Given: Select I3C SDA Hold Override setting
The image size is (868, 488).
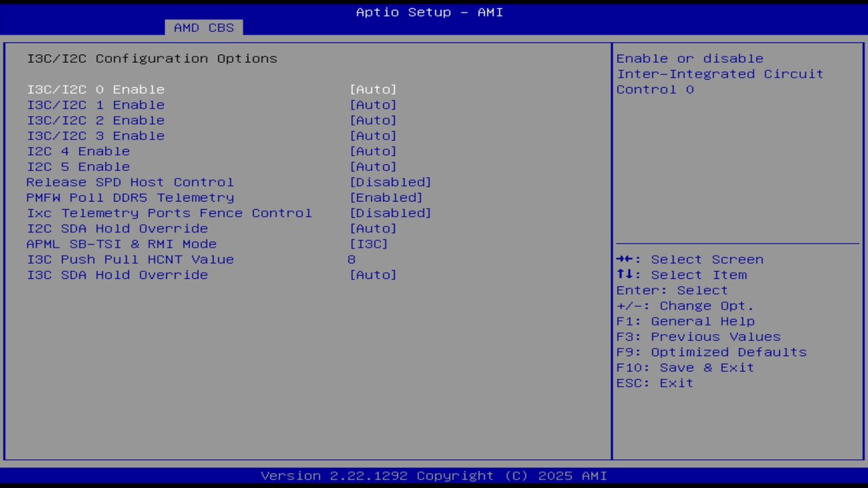Looking at the screenshot, I should click(117, 275).
